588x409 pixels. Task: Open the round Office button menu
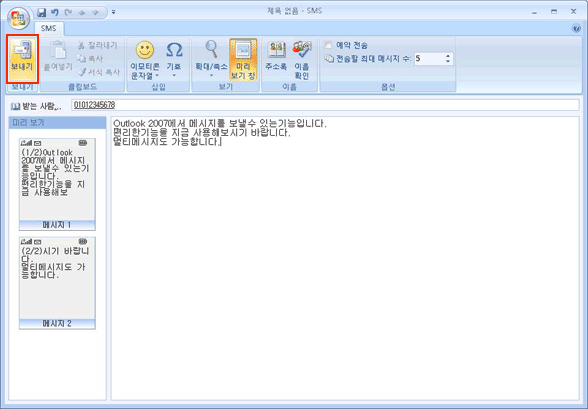[18, 18]
